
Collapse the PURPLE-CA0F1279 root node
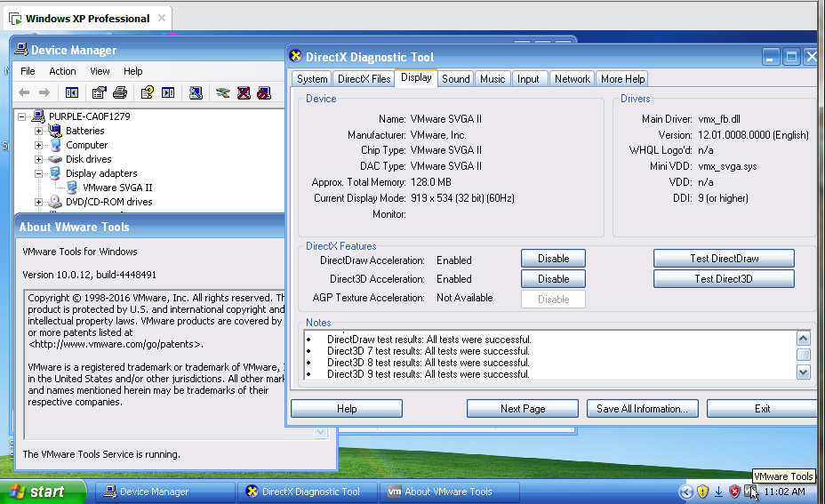pos(21,116)
